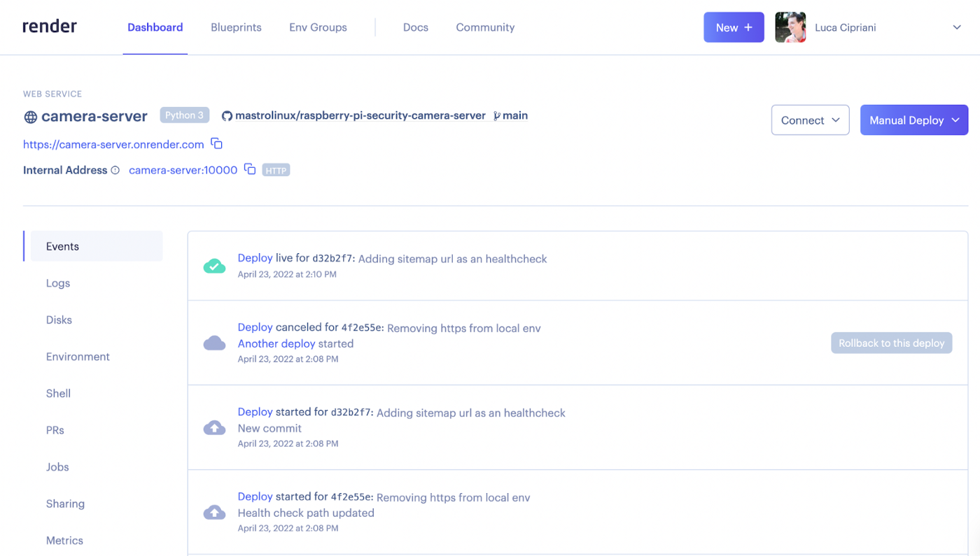Click the globe icon beside camera-server
Image resolution: width=980 pixels, height=556 pixels.
[x=30, y=117]
